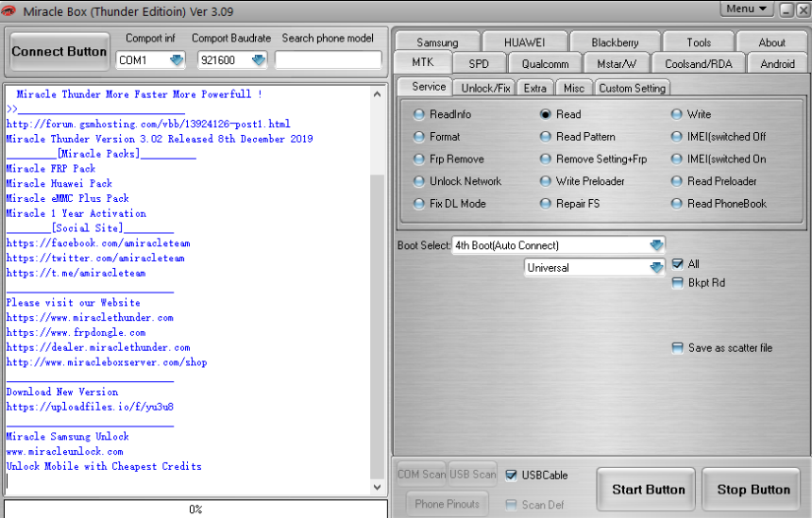This screenshot has height=518, width=812.
Task: Switch to the Mstar/W tab
Action: pyautogui.click(x=617, y=64)
